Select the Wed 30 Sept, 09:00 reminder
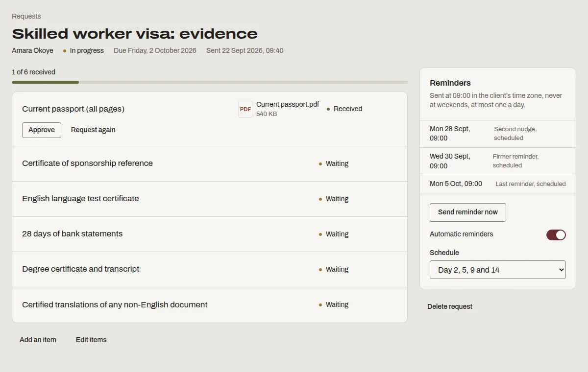This screenshot has width=588, height=372. click(498, 161)
